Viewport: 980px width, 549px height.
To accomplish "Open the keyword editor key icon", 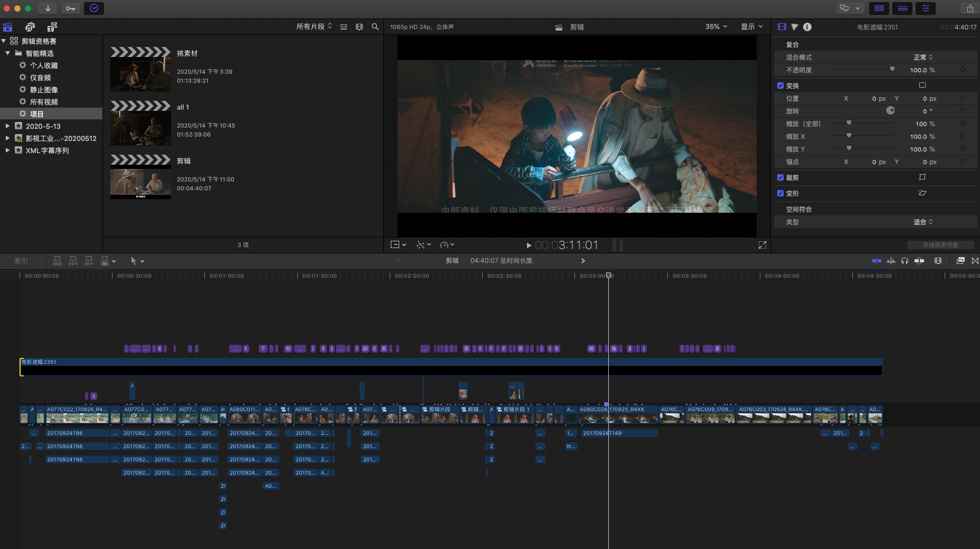I will click(71, 8).
